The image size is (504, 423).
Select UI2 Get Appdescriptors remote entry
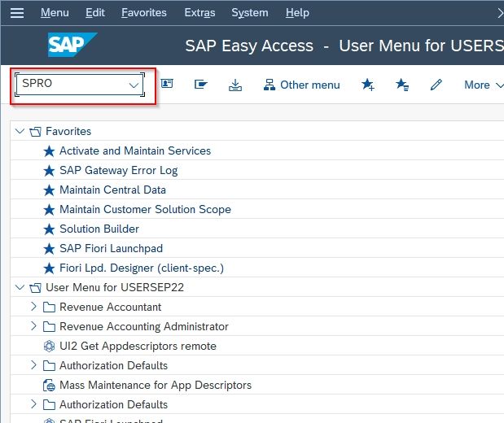coord(138,347)
